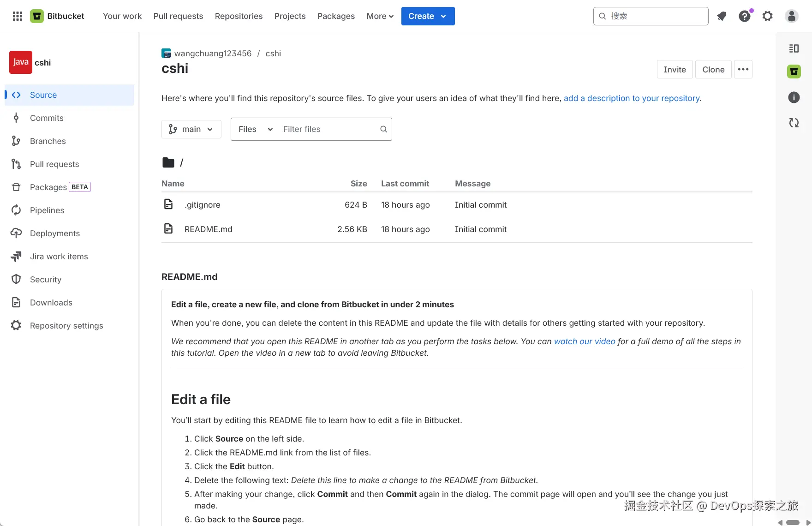812x526 pixels.
Task: Open the settings gear in top bar
Action: [x=767, y=16]
